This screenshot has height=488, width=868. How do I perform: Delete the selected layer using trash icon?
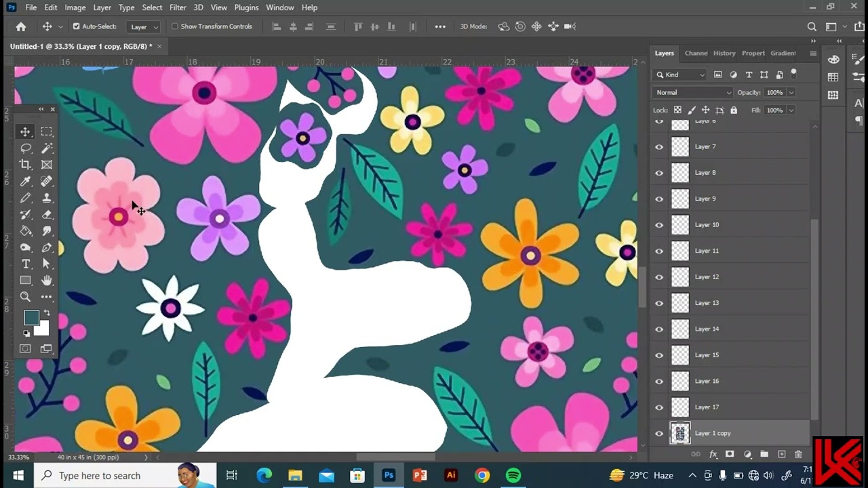(x=798, y=454)
